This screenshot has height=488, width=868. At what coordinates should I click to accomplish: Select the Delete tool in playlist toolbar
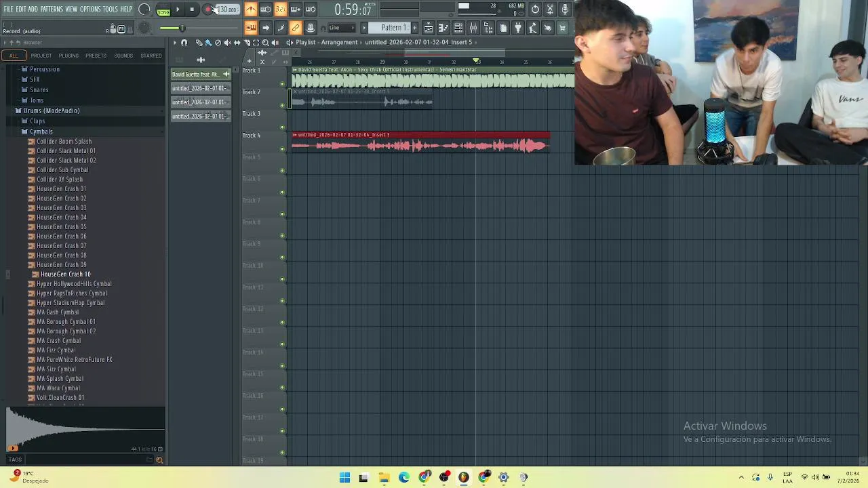tap(218, 42)
